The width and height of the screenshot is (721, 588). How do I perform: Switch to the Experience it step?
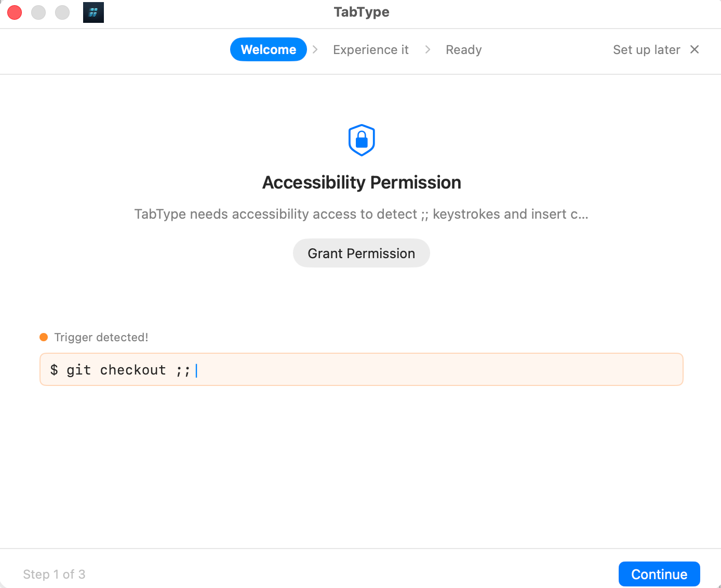coord(371,49)
